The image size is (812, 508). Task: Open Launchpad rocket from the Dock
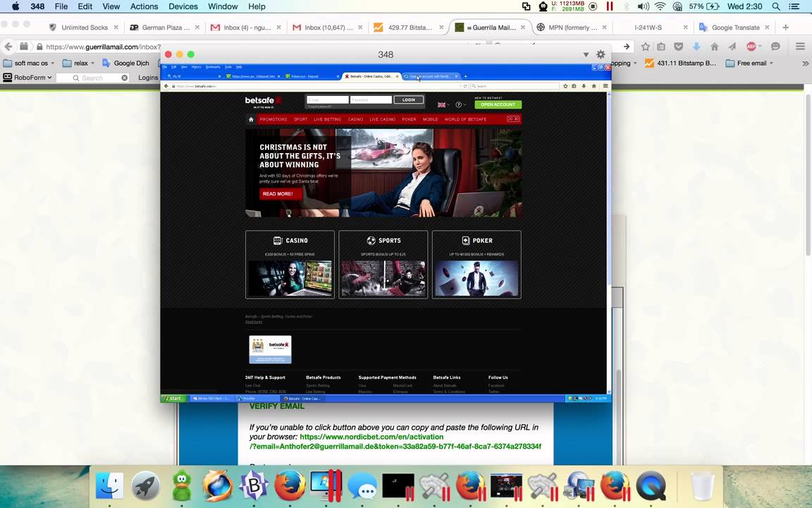click(145, 485)
